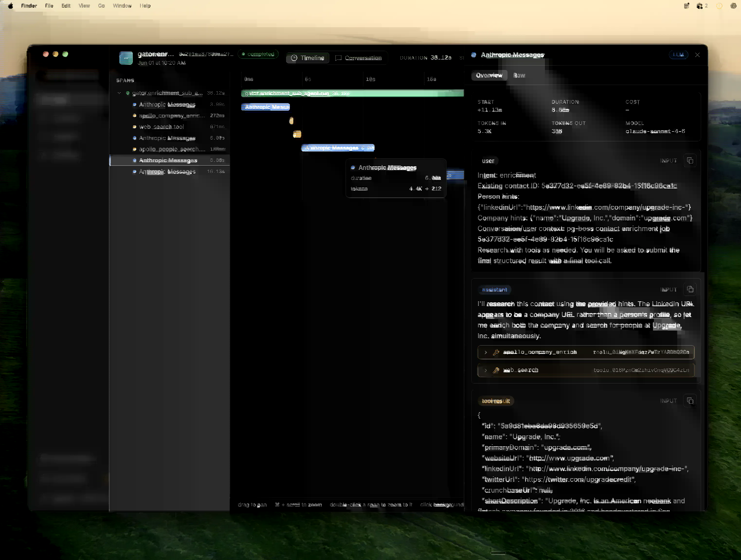Open the Help menu
This screenshot has width=741, height=560.
(145, 6)
